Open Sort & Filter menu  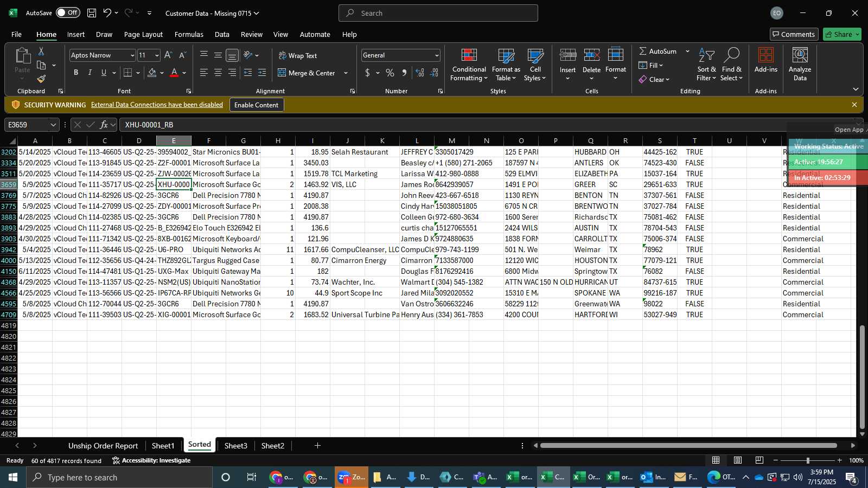click(x=706, y=65)
